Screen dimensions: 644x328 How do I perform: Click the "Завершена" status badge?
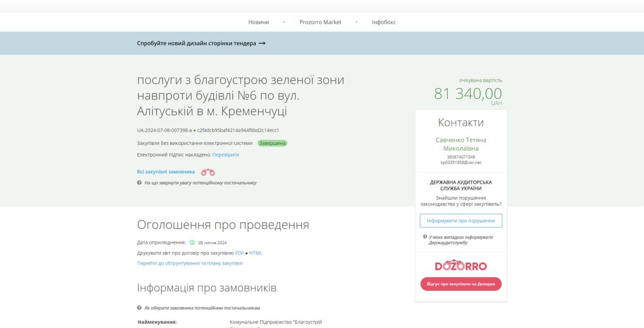[272, 143]
